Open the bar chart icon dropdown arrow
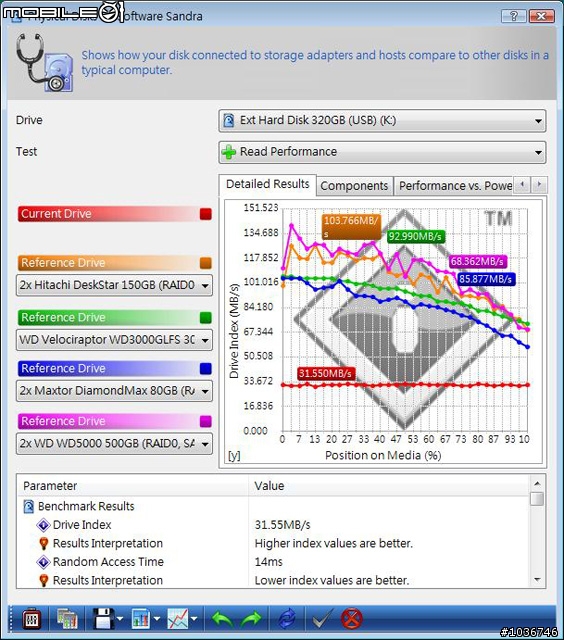The height and width of the screenshot is (640, 564). pos(157,619)
